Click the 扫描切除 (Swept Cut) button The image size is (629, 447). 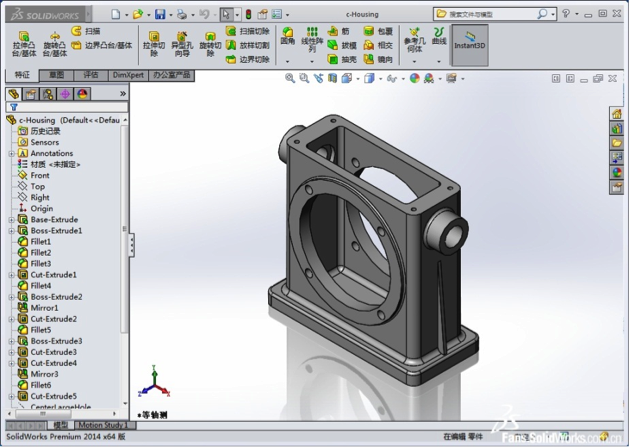point(248,31)
